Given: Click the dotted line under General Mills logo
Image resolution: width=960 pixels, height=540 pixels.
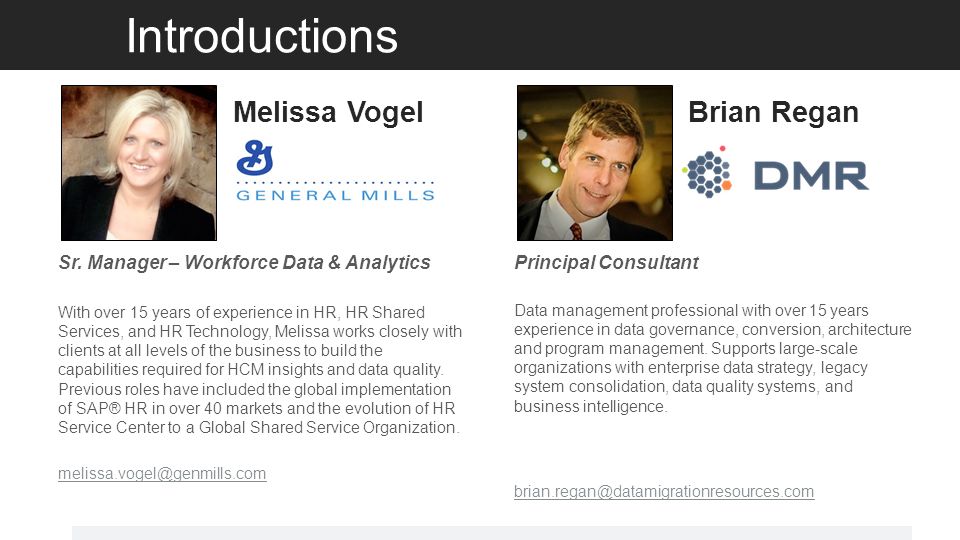Looking at the screenshot, I should coord(336,182).
